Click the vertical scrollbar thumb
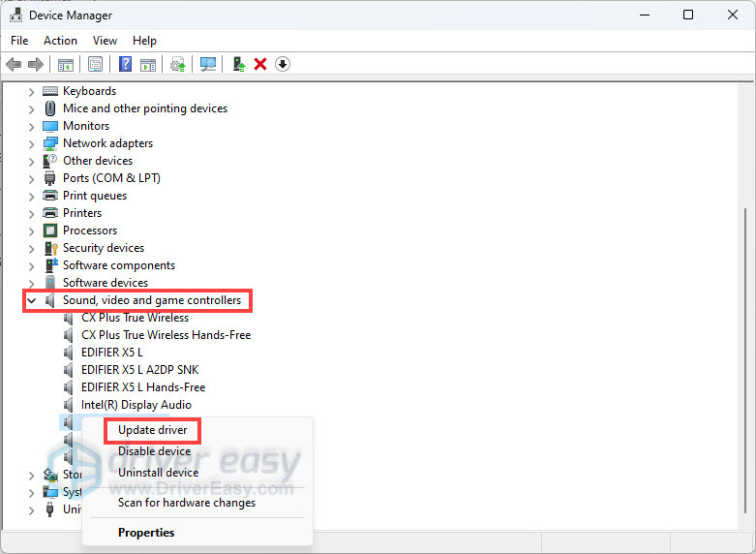Viewport: 756px width, 554px height. pyautogui.click(x=745, y=358)
